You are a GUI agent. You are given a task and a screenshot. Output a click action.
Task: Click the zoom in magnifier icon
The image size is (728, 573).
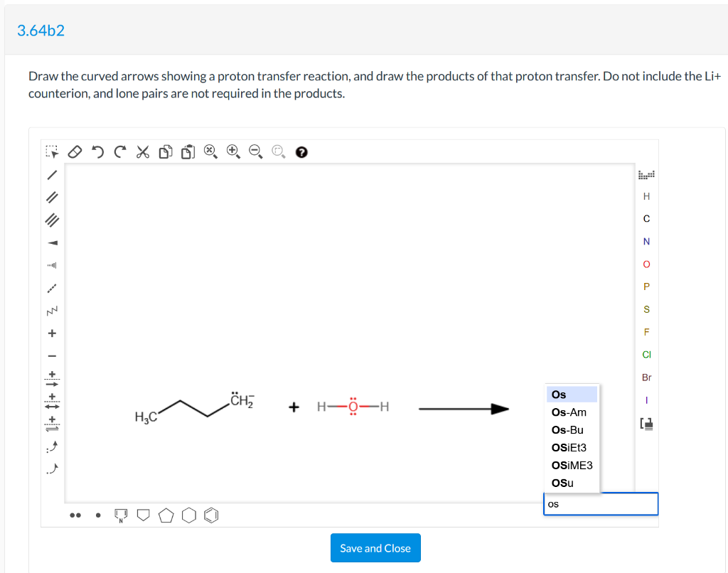point(232,151)
